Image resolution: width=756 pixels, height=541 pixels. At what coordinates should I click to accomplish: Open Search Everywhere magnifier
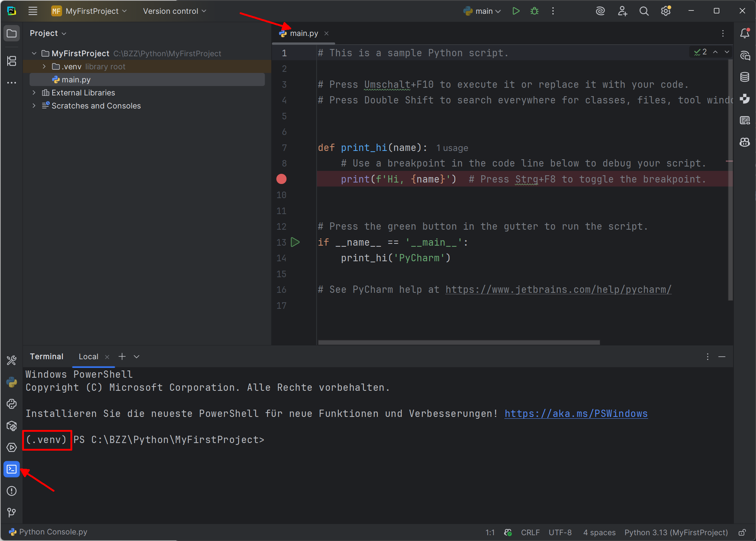pos(644,11)
